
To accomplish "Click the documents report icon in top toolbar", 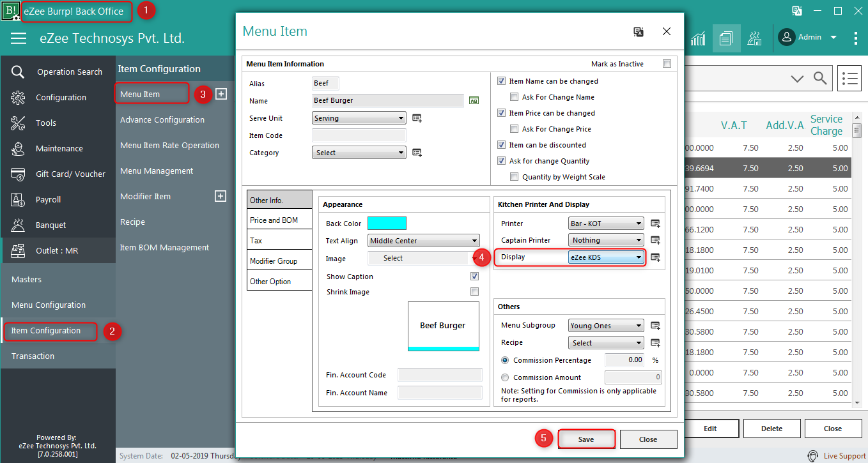I will pos(725,38).
